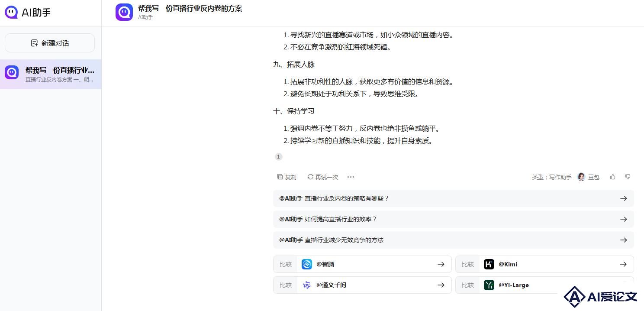The width and height of the screenshot is (644, 311).
Task: Click heading 十、保持学习
Action: click(x=294, y=111)
